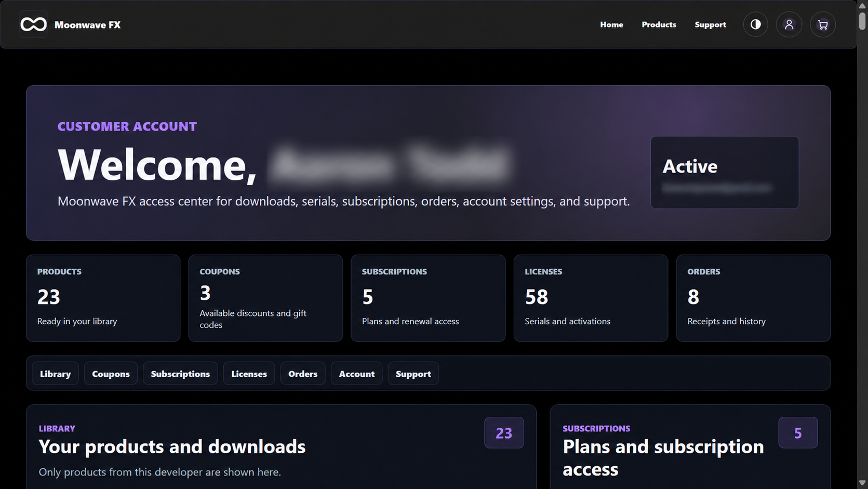The width and height of the screenshot is (868, 489).
Task: Click the 'CUSTOMER ACCOUNT' label
Action: pyautogui.click(x=127, y=126)
